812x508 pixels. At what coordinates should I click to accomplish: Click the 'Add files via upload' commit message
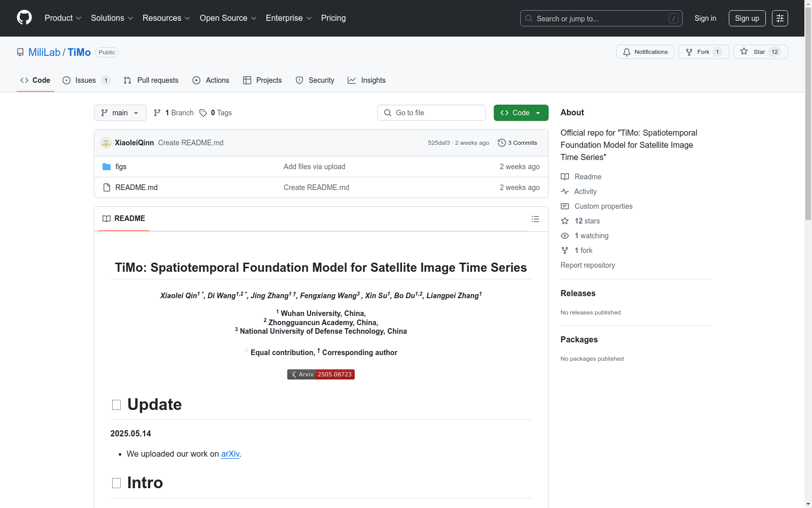pyautogui.click(x=315, y=167)
